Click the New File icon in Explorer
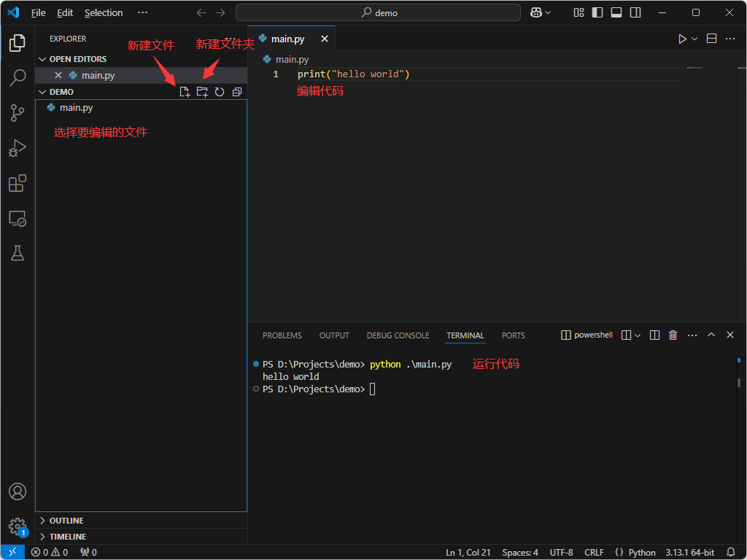 point(185,91)
